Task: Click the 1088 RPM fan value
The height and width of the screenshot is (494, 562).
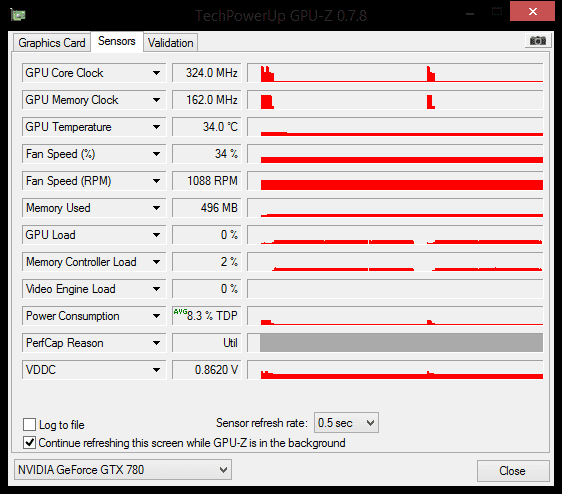Action: [207, 181]
